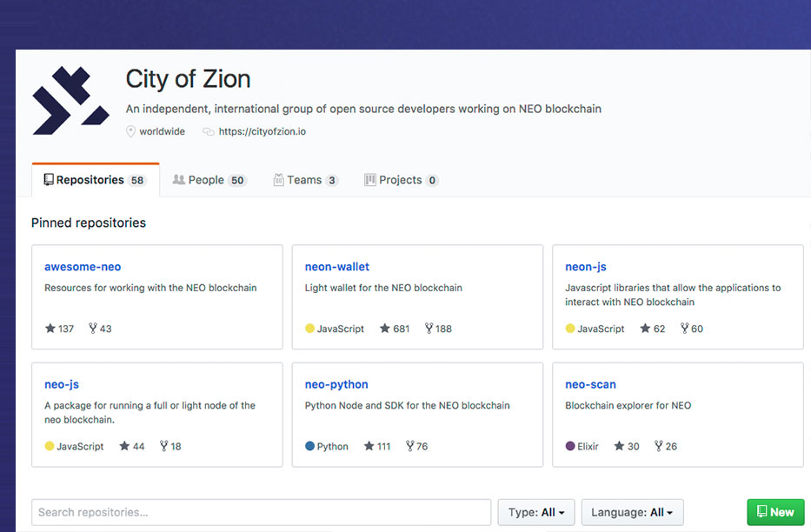Click the purple Elixir language dot
Viewport: 811px width, 532px height.
click(x=570, y=446)
